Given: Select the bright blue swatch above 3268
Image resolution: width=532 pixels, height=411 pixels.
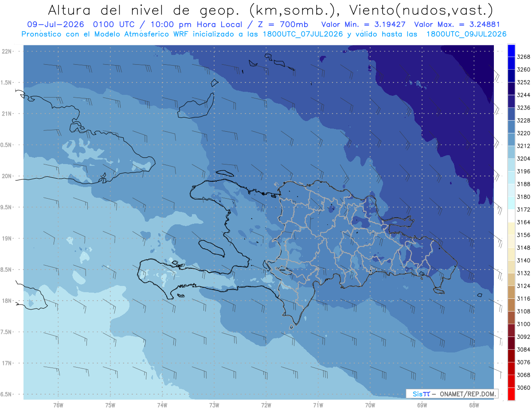Looking at the screenshot, I should point(511,51).
